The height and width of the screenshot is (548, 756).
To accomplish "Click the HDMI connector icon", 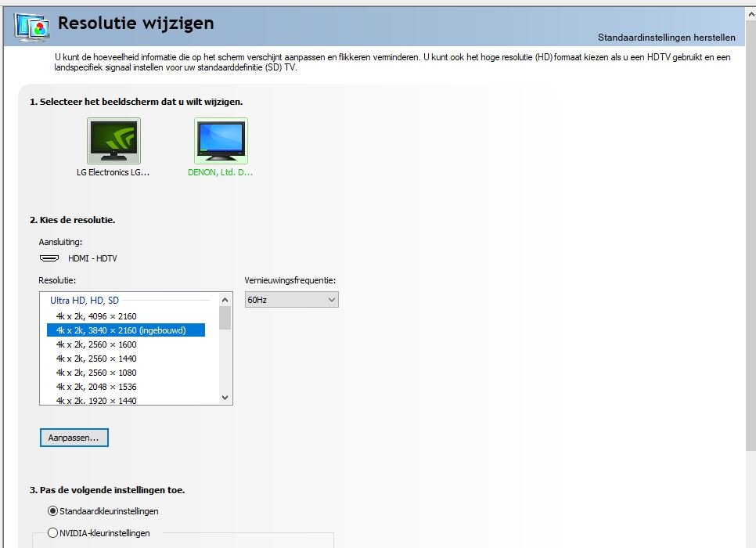I will (x=49, y=258).
